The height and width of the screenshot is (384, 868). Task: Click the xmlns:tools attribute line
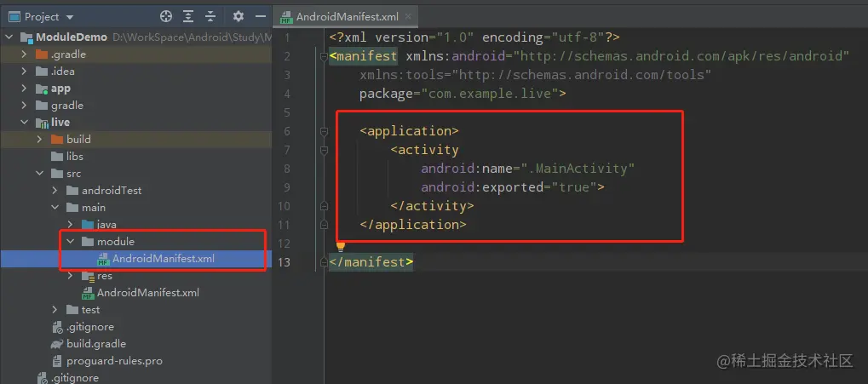pos(535,75)
